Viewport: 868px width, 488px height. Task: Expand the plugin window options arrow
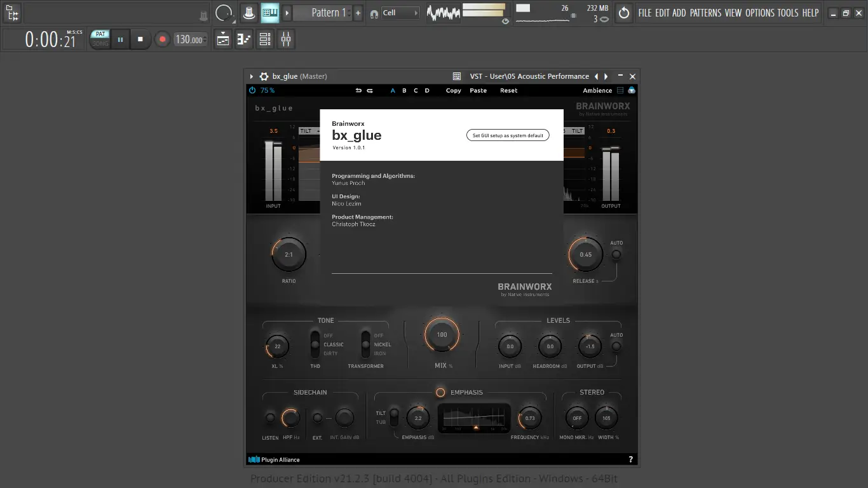point(252,76)
